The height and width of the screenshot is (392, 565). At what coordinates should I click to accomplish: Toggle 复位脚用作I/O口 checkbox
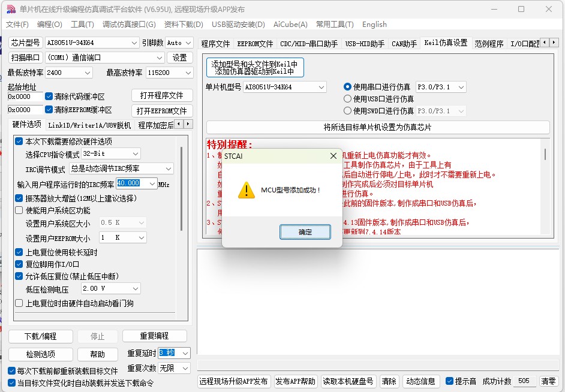(19, 264)
